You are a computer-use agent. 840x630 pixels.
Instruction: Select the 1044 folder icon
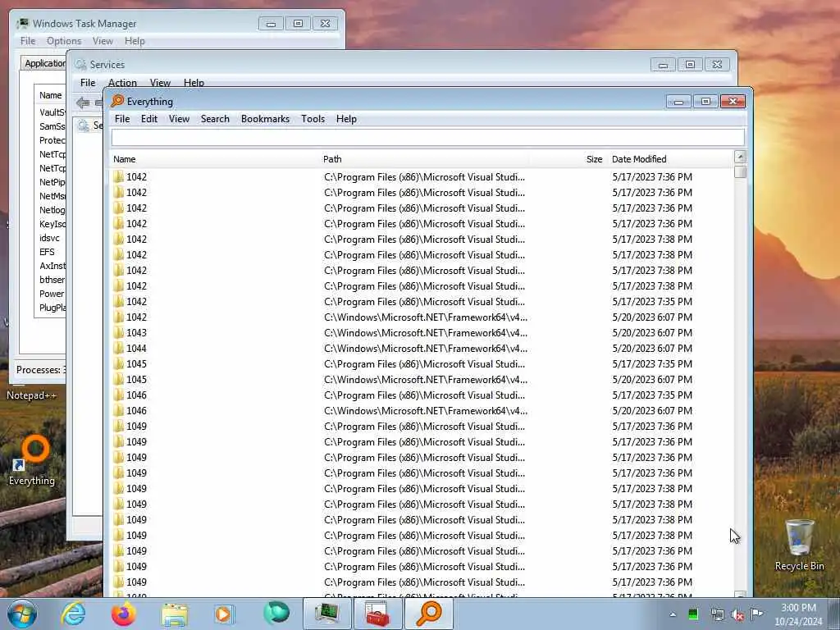point(118,348)
